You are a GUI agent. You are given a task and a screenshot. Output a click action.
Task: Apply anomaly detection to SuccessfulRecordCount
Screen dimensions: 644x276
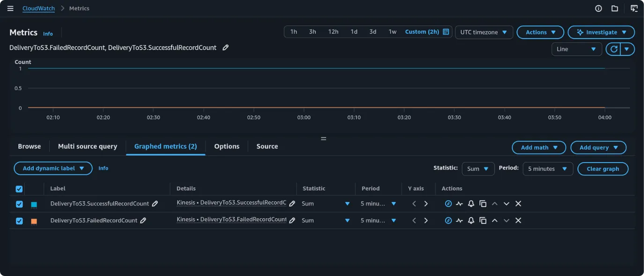tap(459, 203)
